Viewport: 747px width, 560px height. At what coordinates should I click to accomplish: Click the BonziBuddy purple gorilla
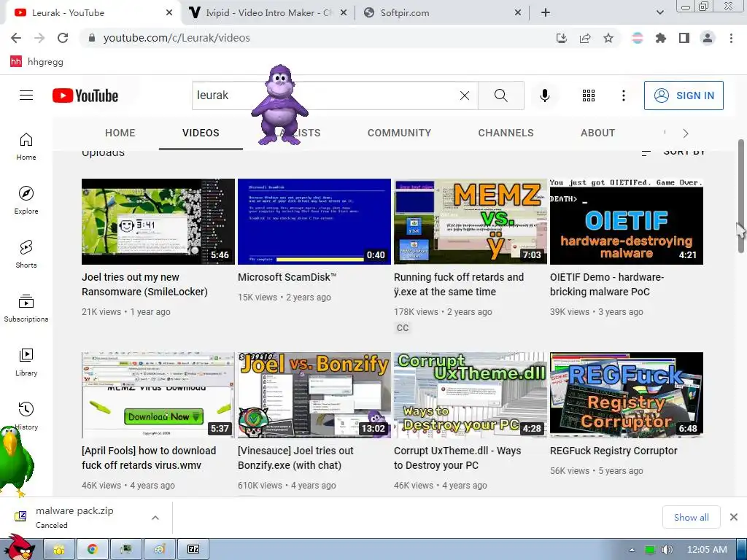coord(280,105)
